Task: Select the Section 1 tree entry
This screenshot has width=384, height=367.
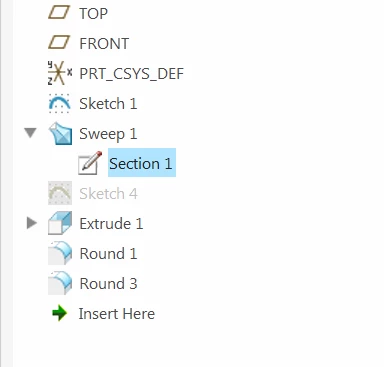Action: pyautogui.click(x=142, y=163)
